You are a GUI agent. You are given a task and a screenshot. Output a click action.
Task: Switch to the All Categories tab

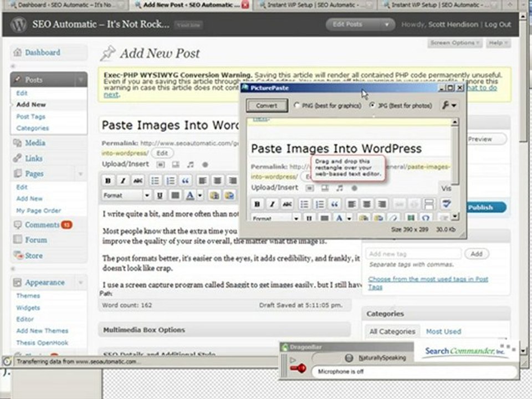[392, 331]
